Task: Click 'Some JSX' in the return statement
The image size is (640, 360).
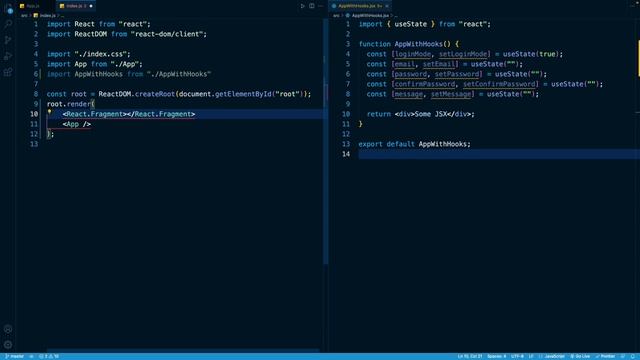Action: [x=431, y=114]
